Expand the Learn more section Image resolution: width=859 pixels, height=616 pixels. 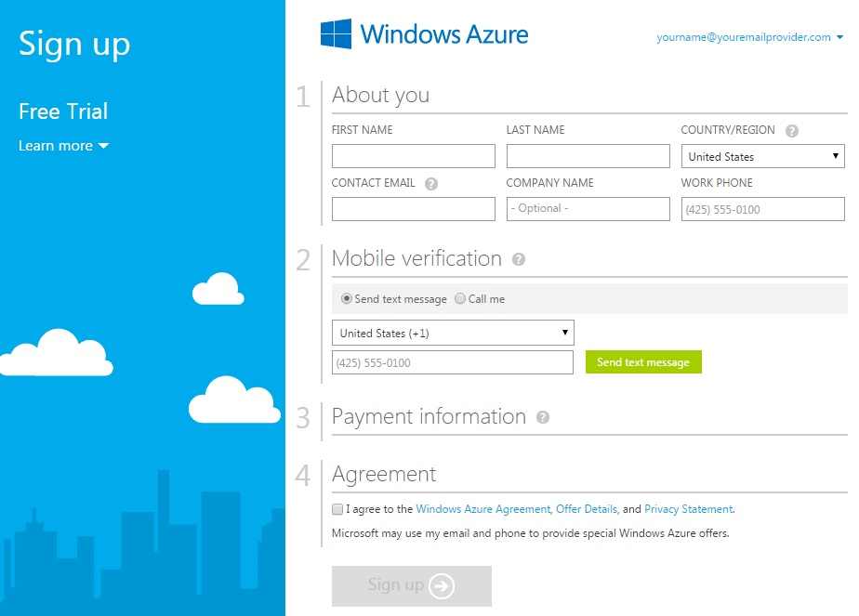(x=63, y=146)
